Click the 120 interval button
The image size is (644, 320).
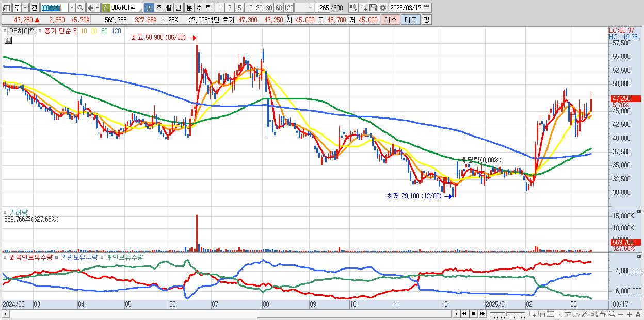(x=288, y=8)
